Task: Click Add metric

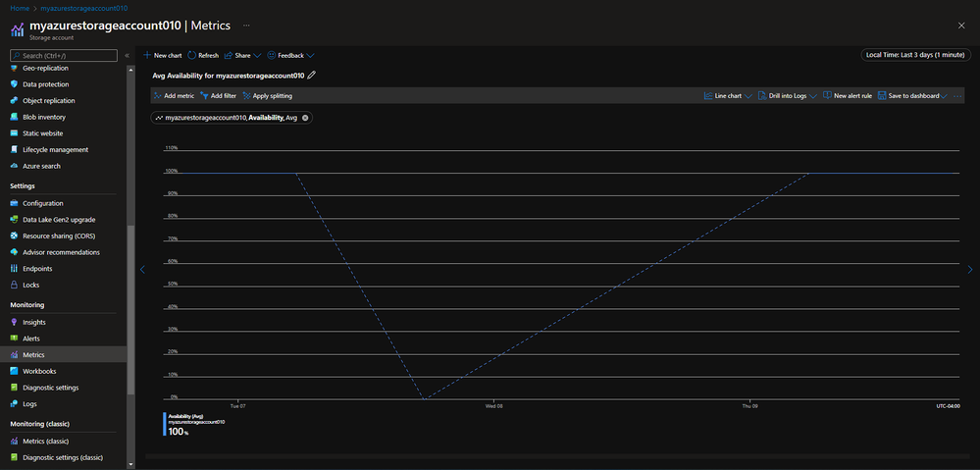Action: click(x=174, y=96)
